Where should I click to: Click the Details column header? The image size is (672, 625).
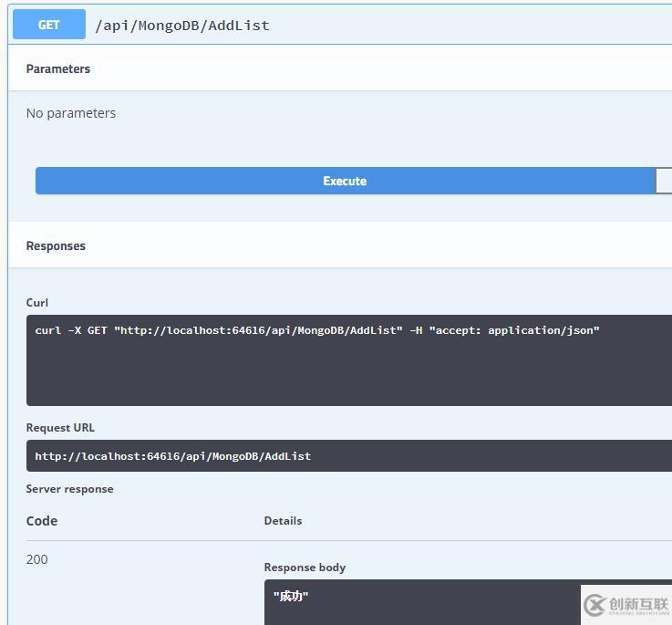pos(283,521)
